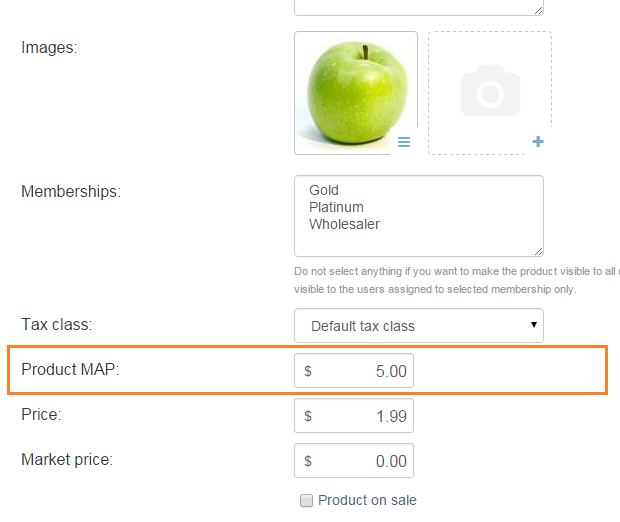620x522 pixels.
Task: Click the Memberships box resize handle
Action: click(x=539, y=252)
